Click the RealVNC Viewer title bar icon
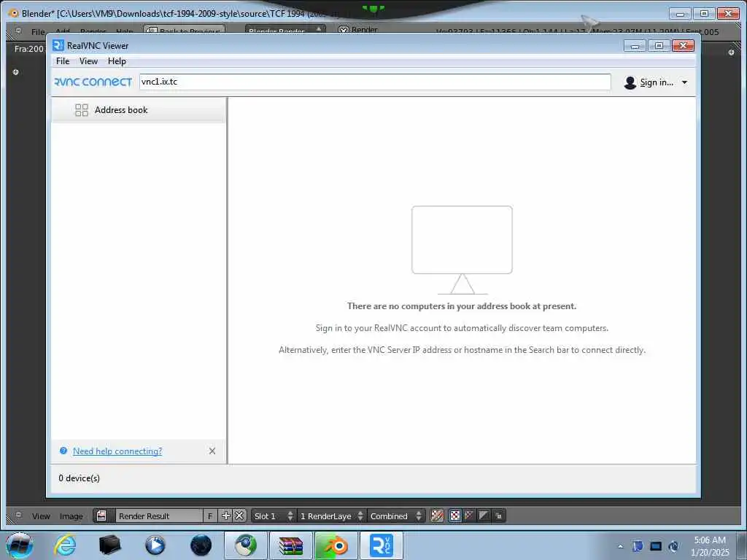 pos(58,45)
